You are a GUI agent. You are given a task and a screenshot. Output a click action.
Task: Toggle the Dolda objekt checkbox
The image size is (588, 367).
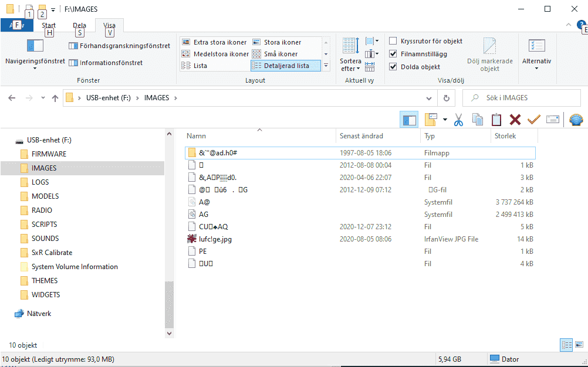click(x=394, y=67)
